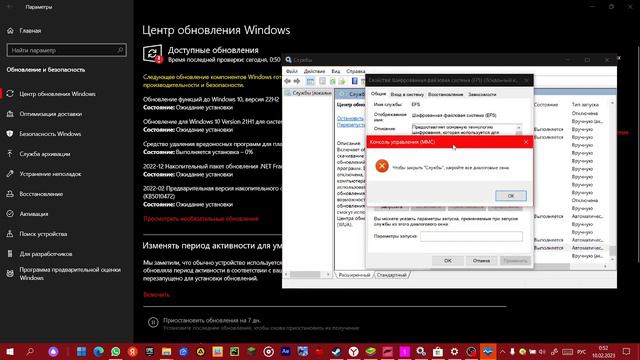
Task: Switch to the Расширенный view tab
Action: 354,275
